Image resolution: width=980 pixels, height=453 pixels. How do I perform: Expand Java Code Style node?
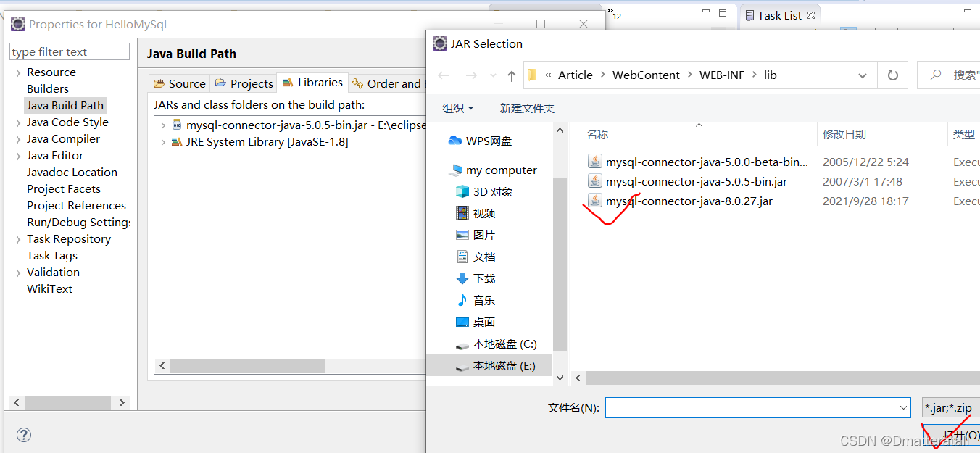point(18,122)
